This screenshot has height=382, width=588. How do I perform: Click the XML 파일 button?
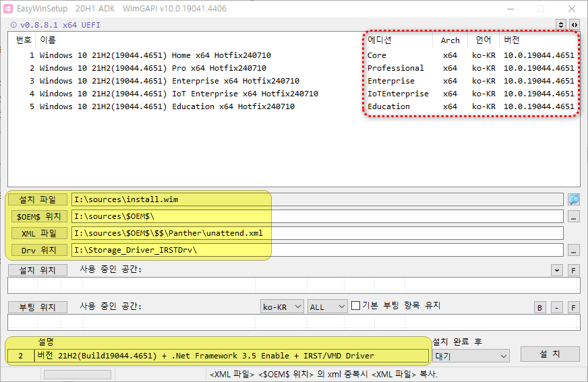(x=38, y=233)
